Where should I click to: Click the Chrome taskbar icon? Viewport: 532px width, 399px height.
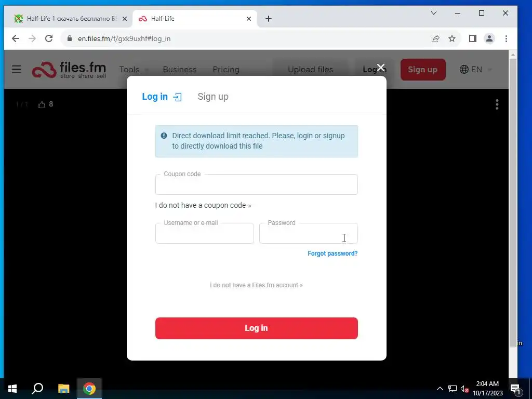click(x=89, y=389)
